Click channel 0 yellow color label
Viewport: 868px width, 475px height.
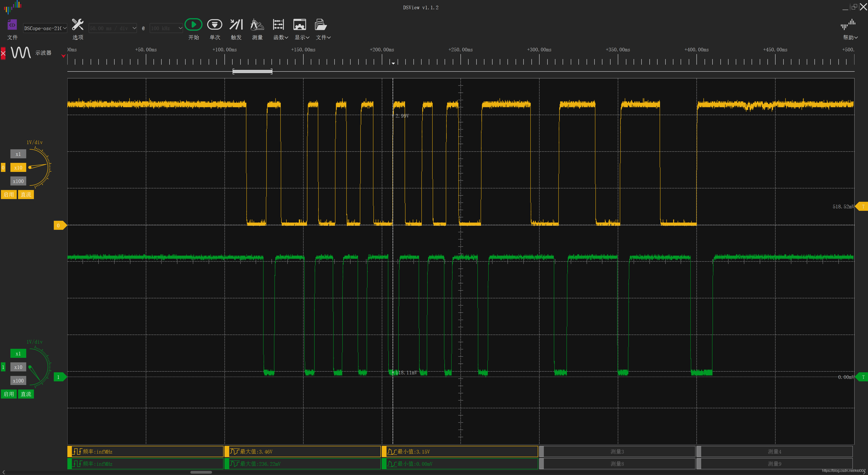tap(3, 168)
